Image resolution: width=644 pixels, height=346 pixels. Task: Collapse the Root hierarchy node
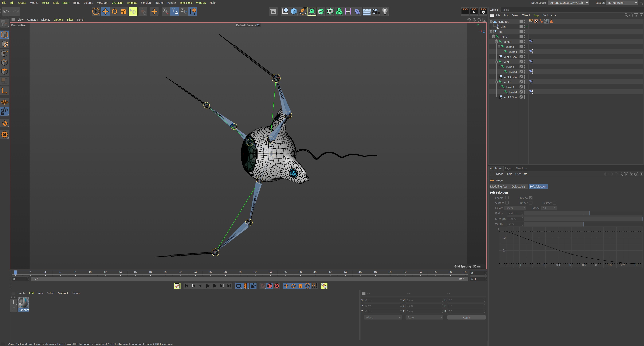pos(491,32)
